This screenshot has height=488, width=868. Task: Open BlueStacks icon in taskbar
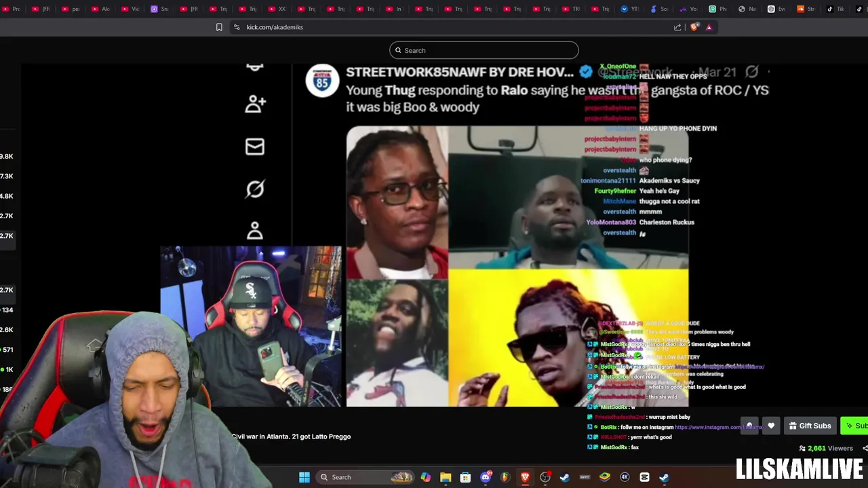(x=605, y=477)
